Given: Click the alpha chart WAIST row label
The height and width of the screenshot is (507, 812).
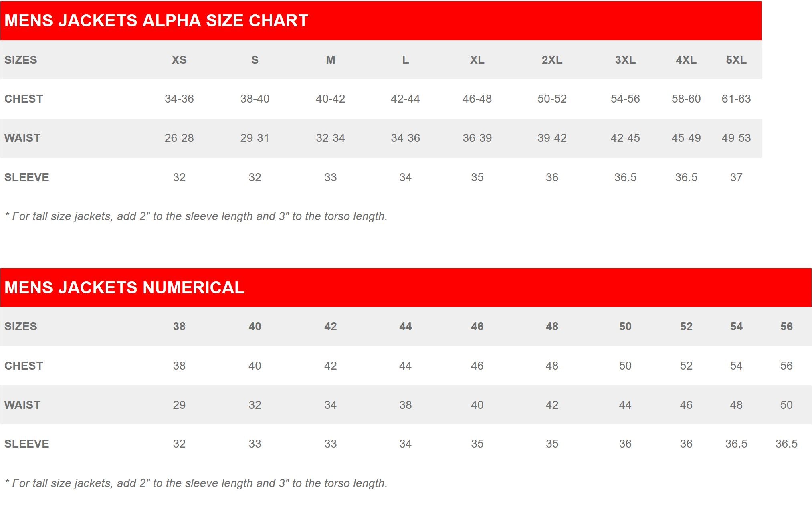Looking at the screenshot, I should click(x=22, y=138).
